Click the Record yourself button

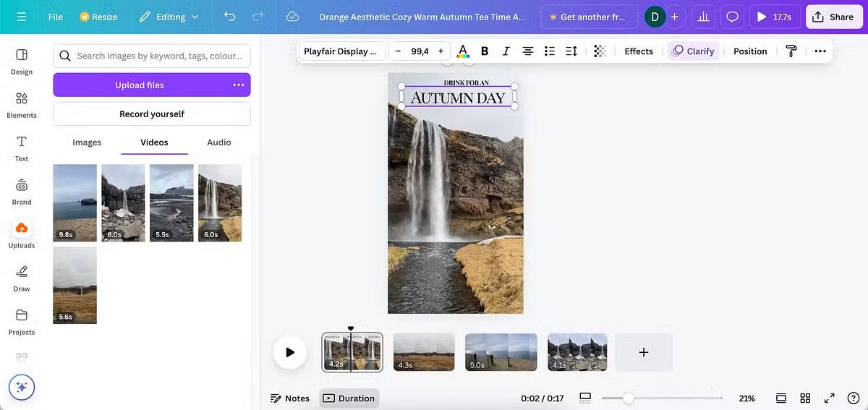point(152,114)
